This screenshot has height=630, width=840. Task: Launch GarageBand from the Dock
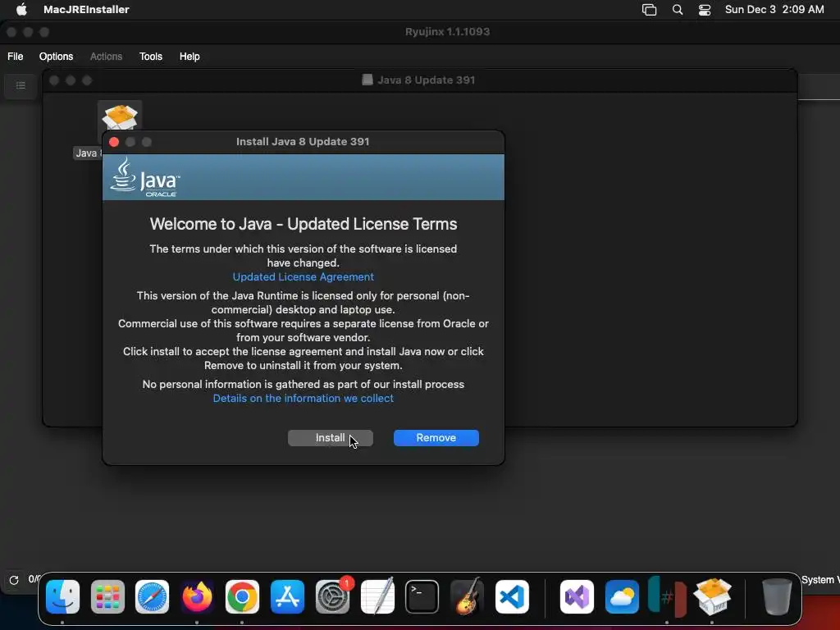[x=467, y=597]
